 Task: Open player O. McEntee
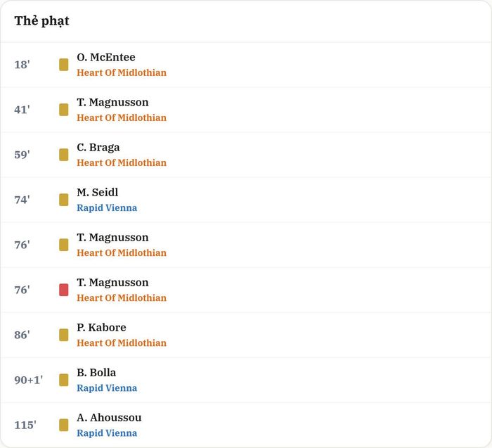click(x=106, y=57)
